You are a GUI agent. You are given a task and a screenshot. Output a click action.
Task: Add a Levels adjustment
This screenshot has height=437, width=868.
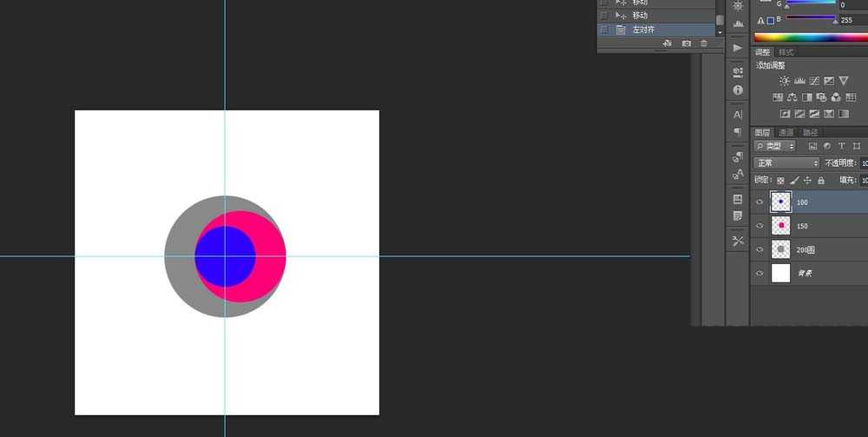799,81
